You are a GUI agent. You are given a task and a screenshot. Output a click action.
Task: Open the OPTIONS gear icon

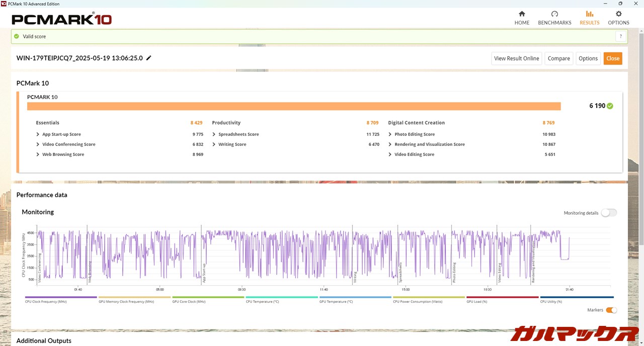(618, 14)
